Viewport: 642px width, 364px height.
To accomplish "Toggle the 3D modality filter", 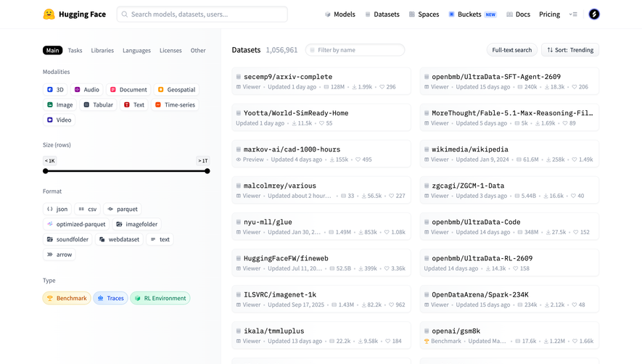I will click(55, 90).
